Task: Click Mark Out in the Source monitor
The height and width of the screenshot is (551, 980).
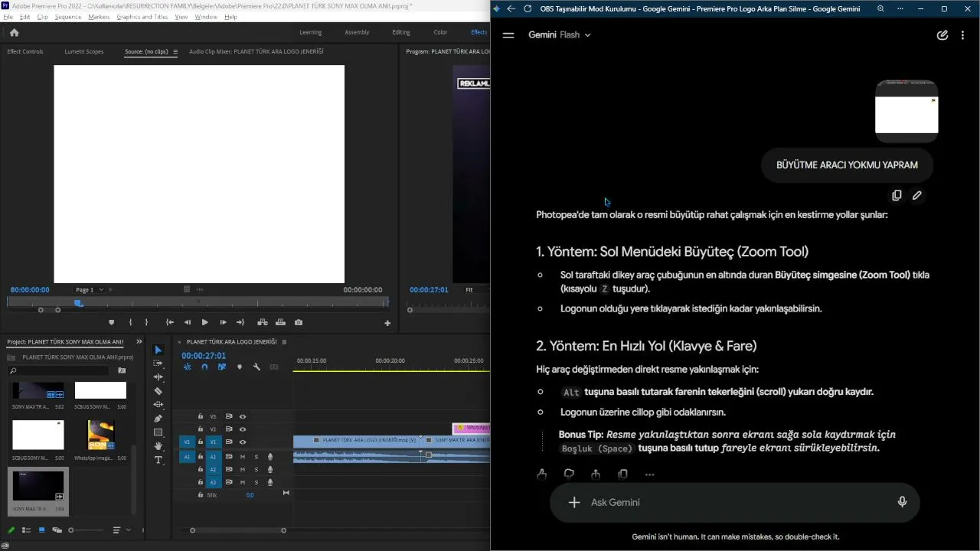Action: point(146,323)
